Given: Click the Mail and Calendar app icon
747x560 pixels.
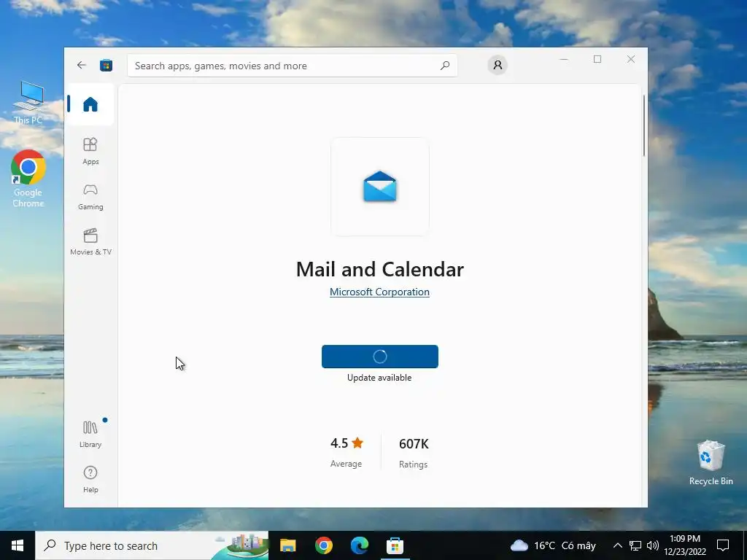Looking at the screenshot, I should point(379,187).
